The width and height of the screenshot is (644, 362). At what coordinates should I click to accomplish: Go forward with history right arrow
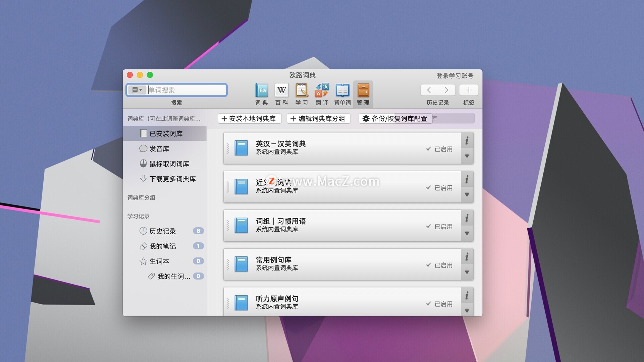point(446,90)
